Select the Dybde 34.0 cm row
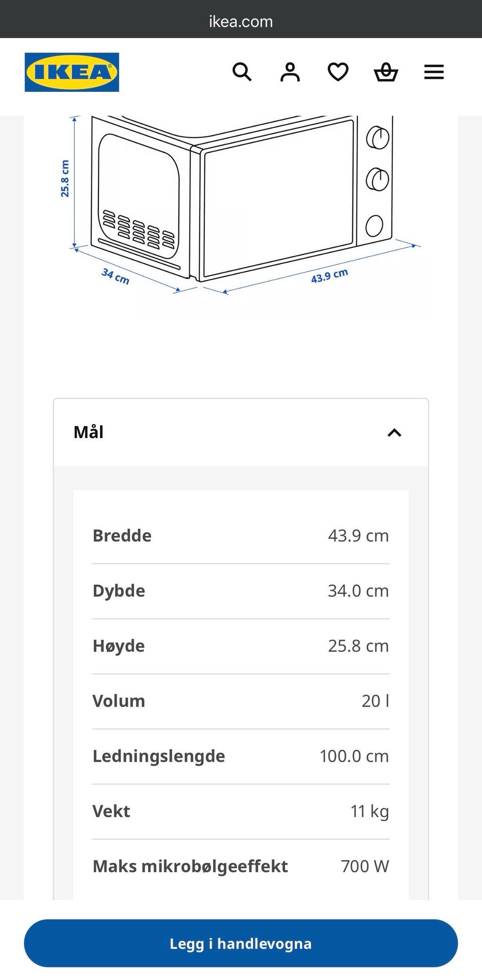Viewport: 482px width, 980px height. click(x=241, y=591)
